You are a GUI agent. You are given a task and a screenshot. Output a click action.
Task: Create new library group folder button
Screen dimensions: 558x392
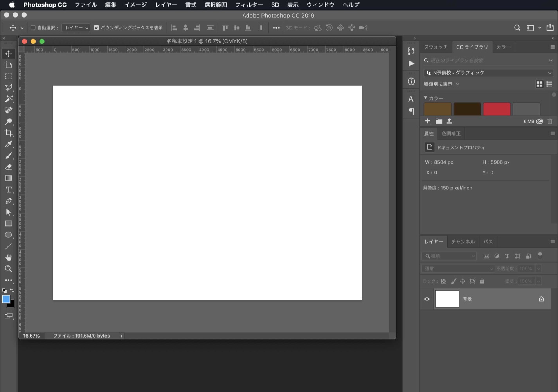click(x=439, y=121)
